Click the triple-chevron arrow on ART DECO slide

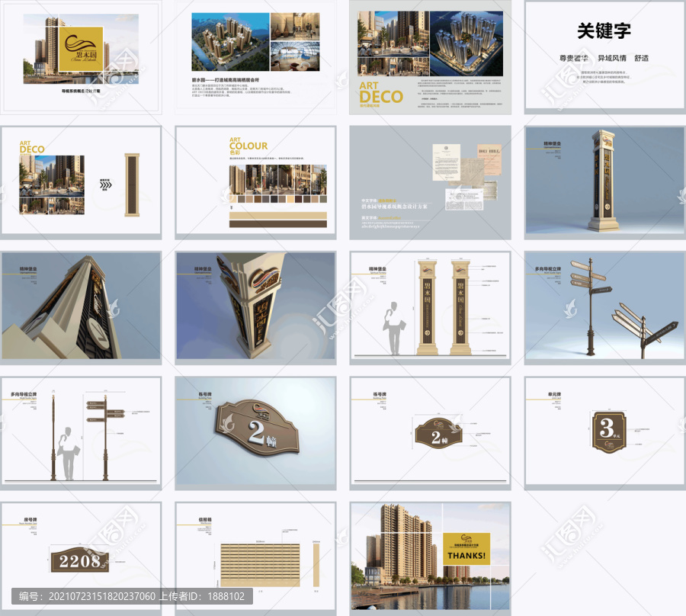pos(105,185)
